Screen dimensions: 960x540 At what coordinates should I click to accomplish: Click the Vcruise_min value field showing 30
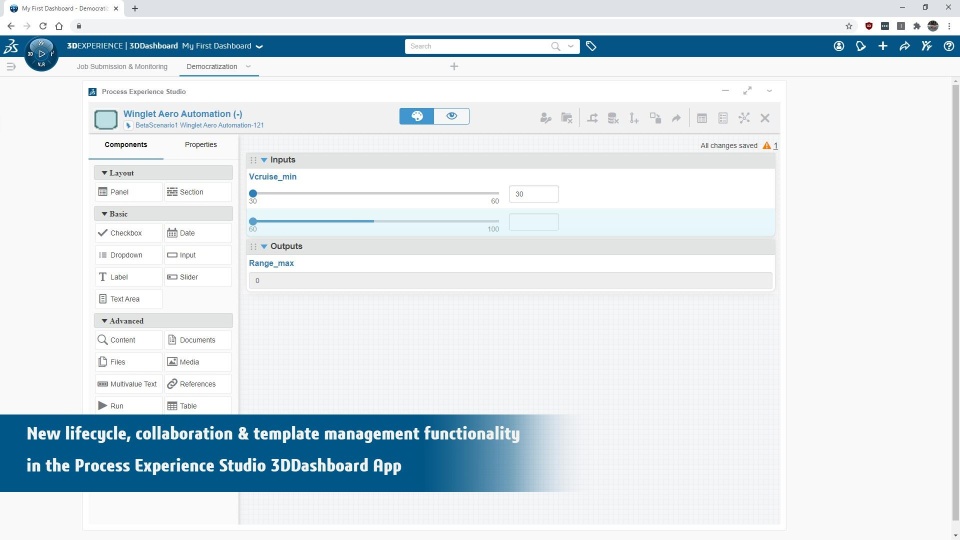(533, 194)
